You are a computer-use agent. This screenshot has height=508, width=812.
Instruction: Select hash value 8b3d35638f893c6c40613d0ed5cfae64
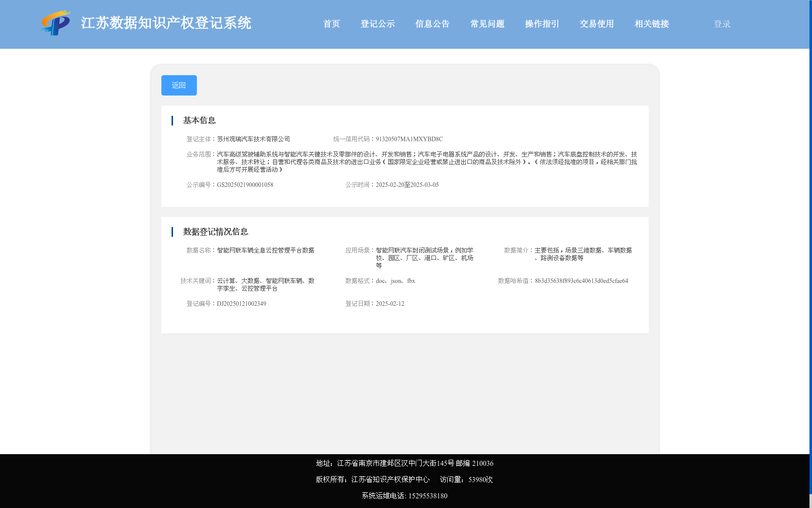[582, 281]
